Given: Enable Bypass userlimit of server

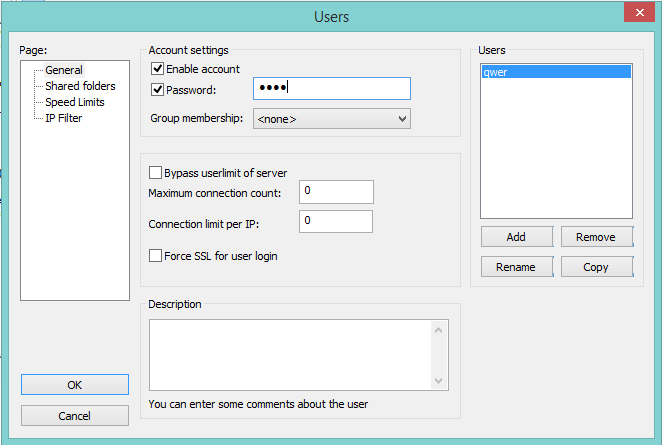Looking at the screenshot, I should 155,173.
